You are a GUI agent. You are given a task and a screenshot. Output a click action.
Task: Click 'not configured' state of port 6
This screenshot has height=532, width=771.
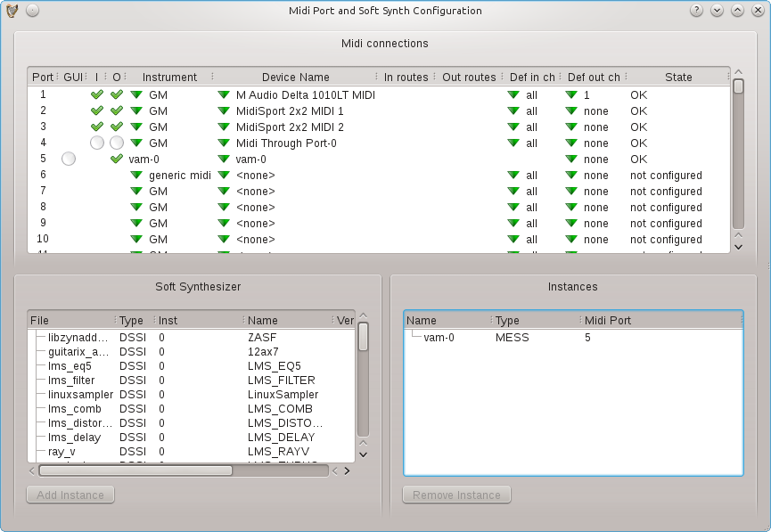point(666,175)
